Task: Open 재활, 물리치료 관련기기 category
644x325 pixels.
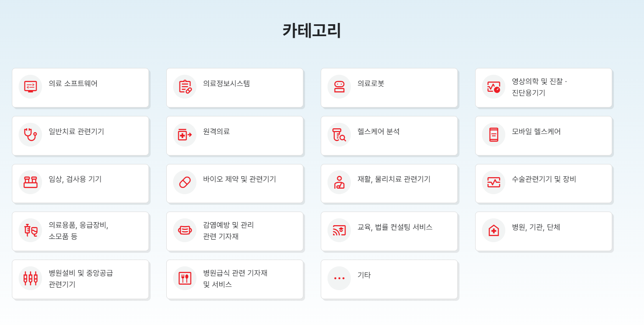Action: pyautogui.click(x=389, y=184)
